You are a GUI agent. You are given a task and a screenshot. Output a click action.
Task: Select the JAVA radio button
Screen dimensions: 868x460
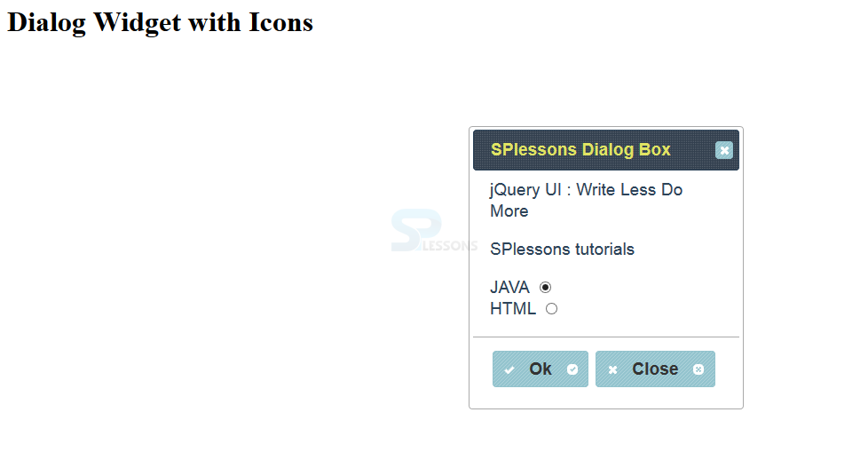click(545, 287)
